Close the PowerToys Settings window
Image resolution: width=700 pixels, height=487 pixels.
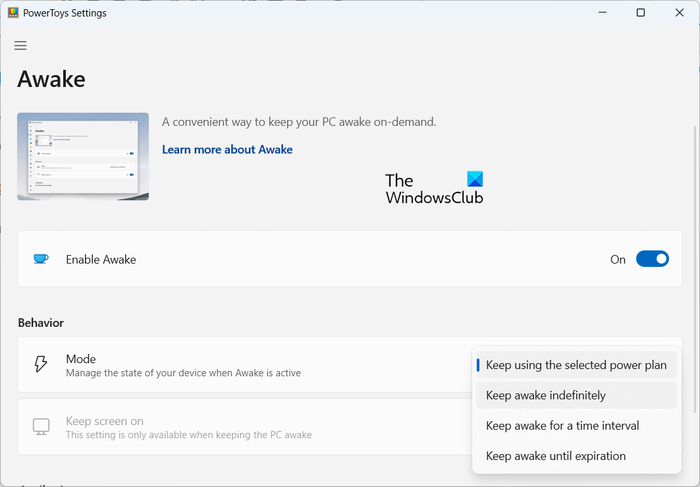[678, 13]
